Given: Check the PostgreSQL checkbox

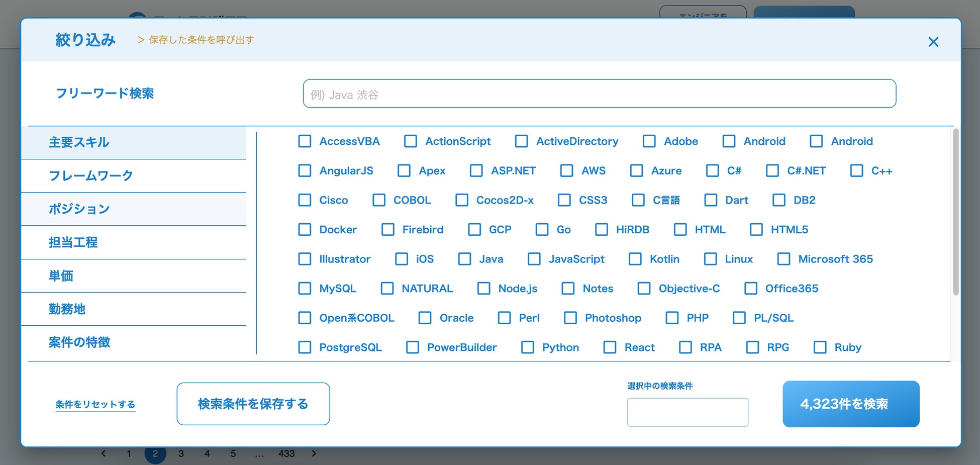Looking at the screenshot, I should (305, 347).
